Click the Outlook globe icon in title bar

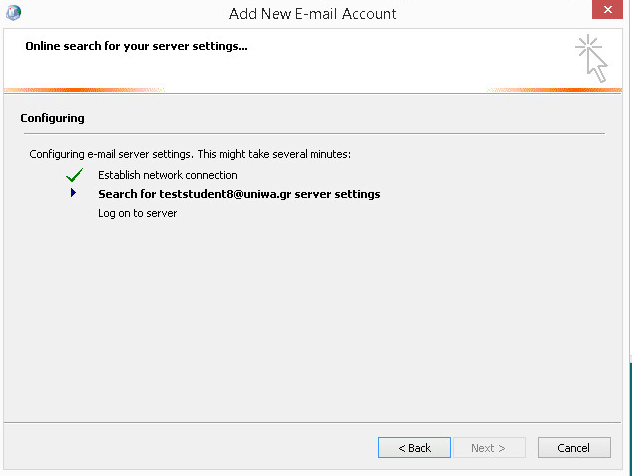tap(13, 12)
